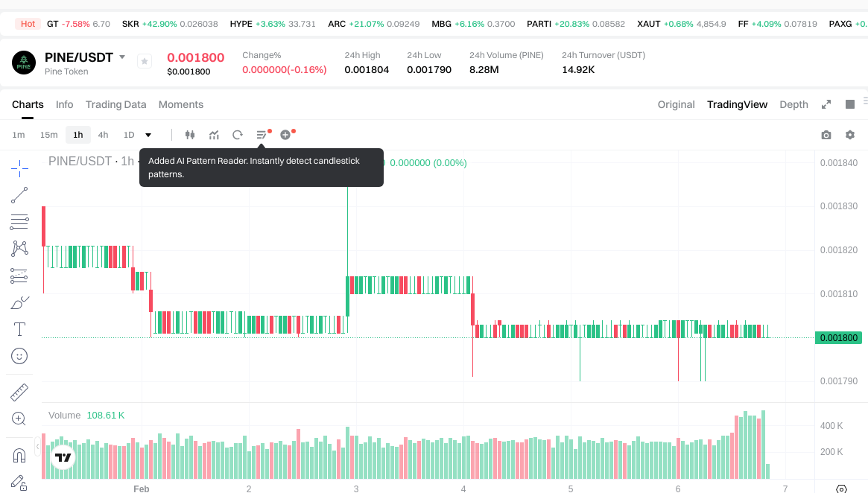Screen dimensions: 868x493
Task: Select the trend line drawing tool
Action: pyautogui.click(x=20, y=195)
